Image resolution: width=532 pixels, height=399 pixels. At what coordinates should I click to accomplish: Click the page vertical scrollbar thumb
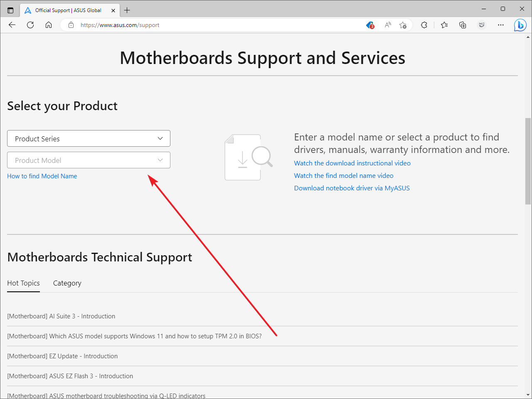pyautogui.click(x=528, y=161)
